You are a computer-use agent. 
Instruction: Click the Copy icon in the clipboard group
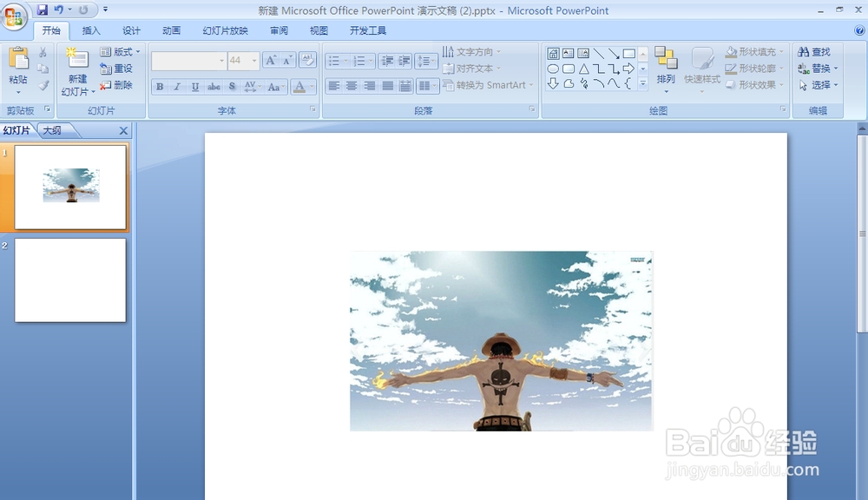[x=43, y=69]
